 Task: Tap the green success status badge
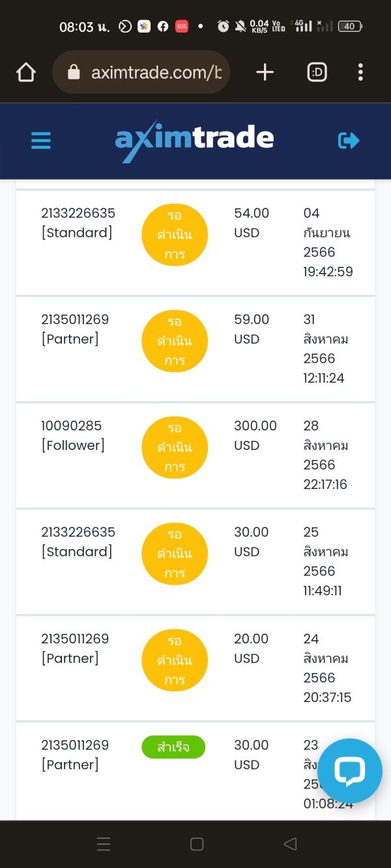tap(173, 747)
